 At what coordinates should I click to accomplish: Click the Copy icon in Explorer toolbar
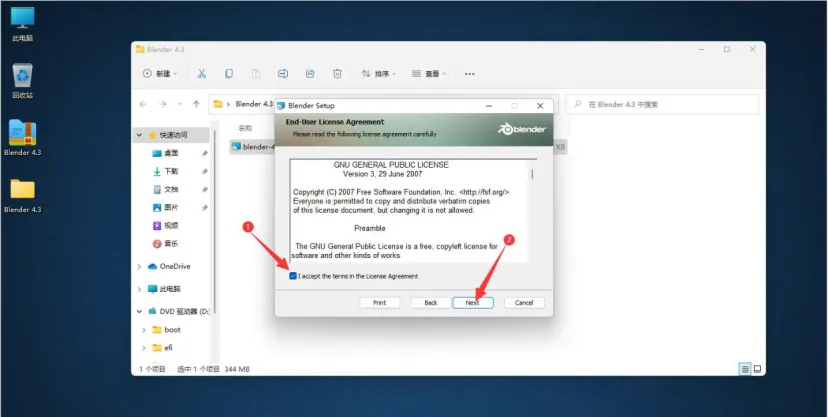tap(229, 74)
